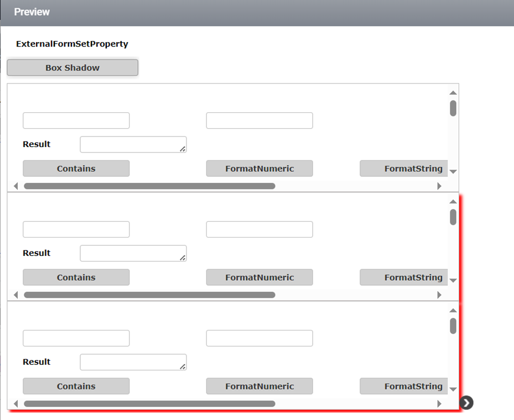This screenshot has width=514, height=420.
Task: Click Contains button in the first panel
Action: tap(76, 168)
